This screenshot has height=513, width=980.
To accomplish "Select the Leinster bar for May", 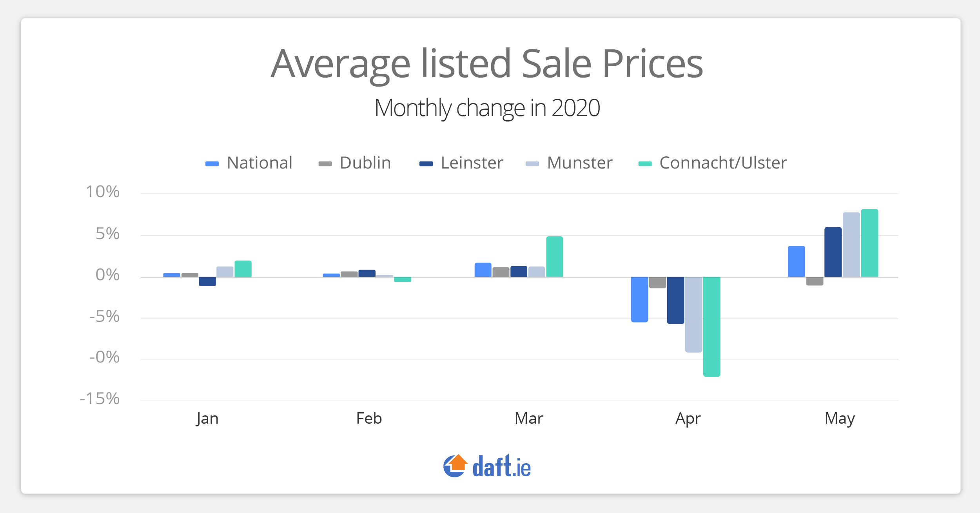I will pyautogui.click(x=833, y=252).
